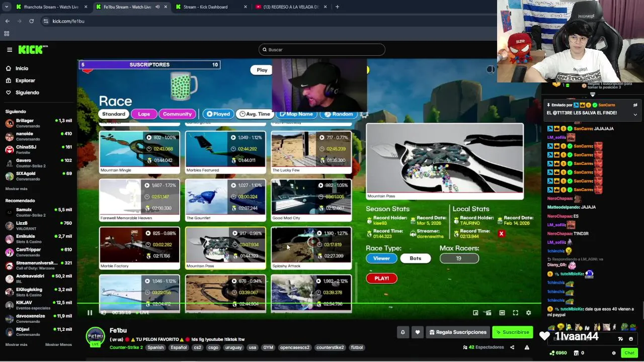Click the Spanish tag
644x362 pixels.
(155, 347)
